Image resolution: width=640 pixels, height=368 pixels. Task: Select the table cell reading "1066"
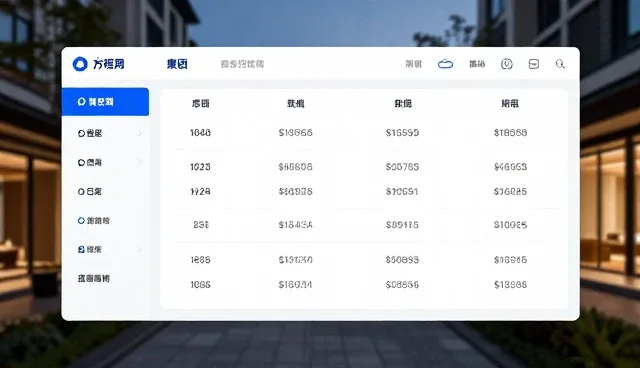[200, 285]
